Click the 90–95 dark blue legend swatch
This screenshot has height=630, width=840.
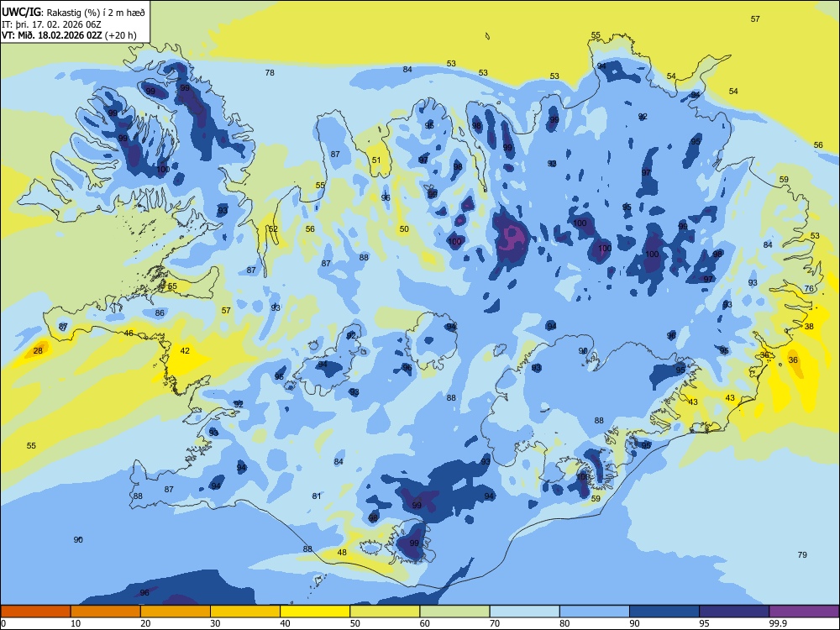pyautogui.click(x=664, y=612)
